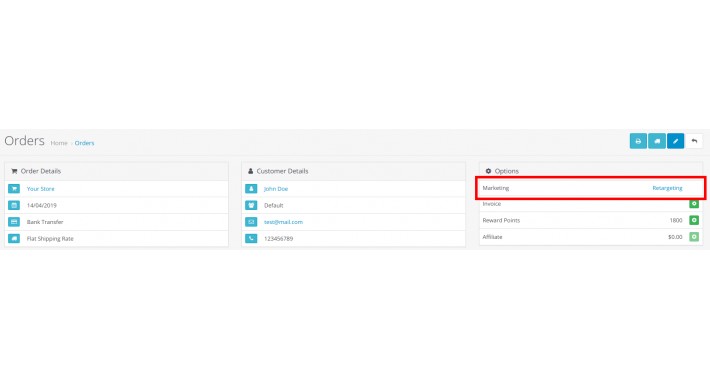Click the Reward Points label
710x380 pixels.
coord(501,221)
